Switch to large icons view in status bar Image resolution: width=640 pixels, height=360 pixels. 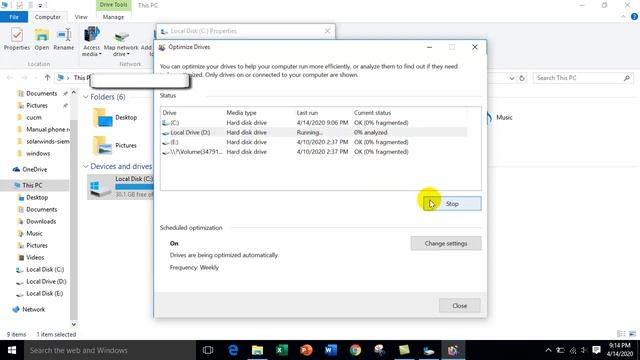(632, 334)
